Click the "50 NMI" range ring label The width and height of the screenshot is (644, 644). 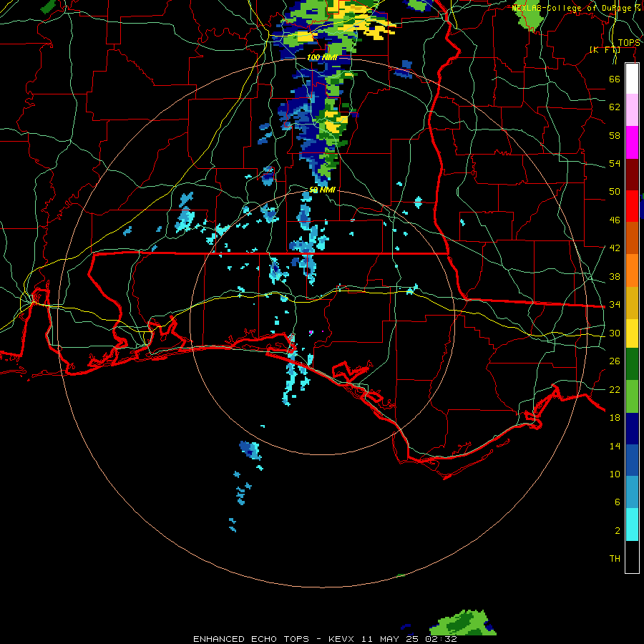(x=322, y=190)
